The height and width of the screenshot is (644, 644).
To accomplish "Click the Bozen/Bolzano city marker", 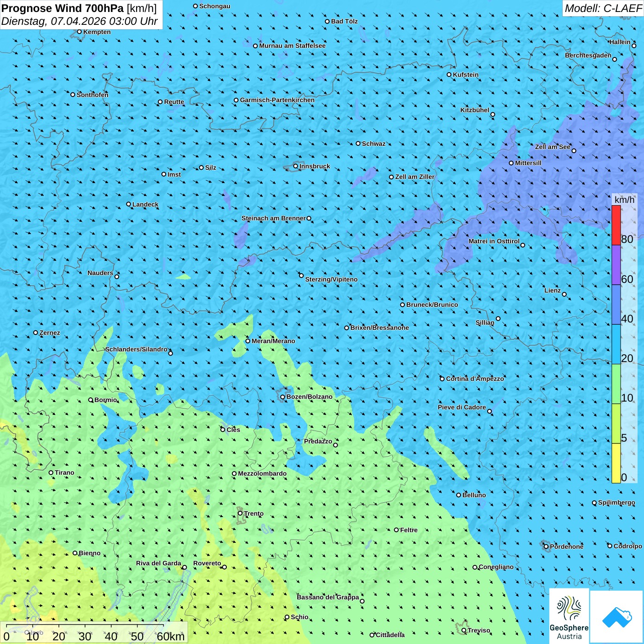I will tap(282, 397).
